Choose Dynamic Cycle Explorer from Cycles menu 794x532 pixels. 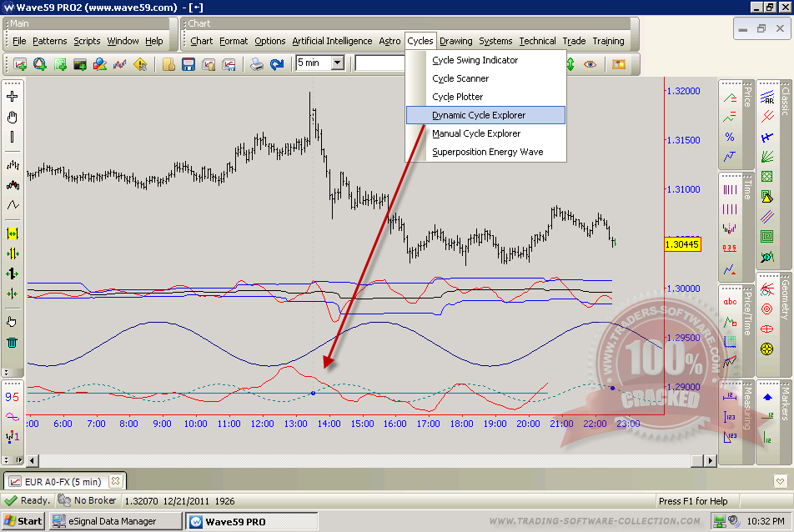point(479,115)
